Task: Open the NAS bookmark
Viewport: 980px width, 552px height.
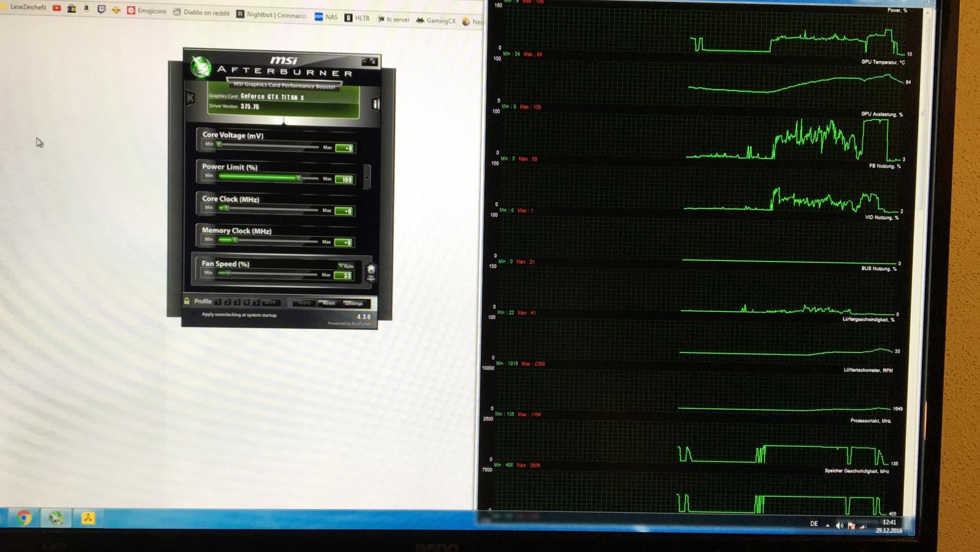Action: (x=326, y=17)
